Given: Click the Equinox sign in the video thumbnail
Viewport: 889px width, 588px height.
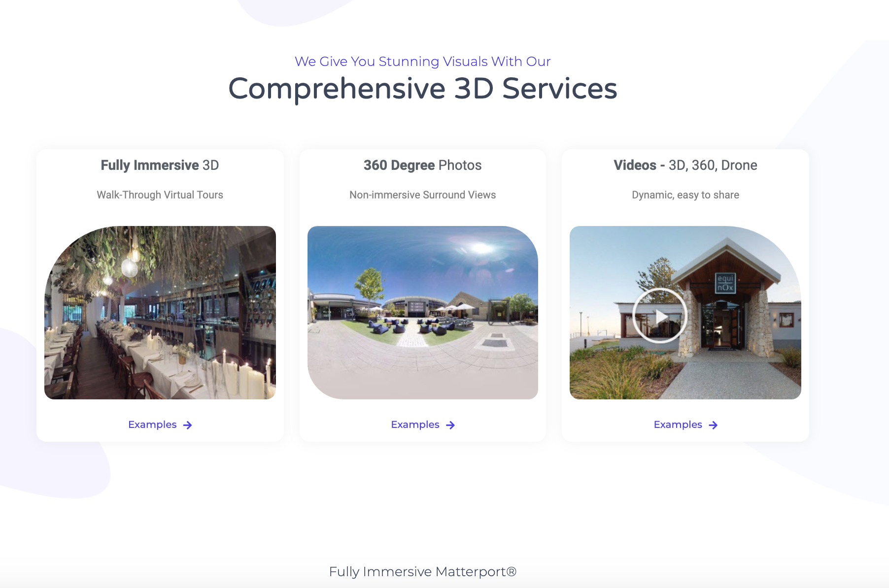Looking at the screenshot, I should click(725, 283).
